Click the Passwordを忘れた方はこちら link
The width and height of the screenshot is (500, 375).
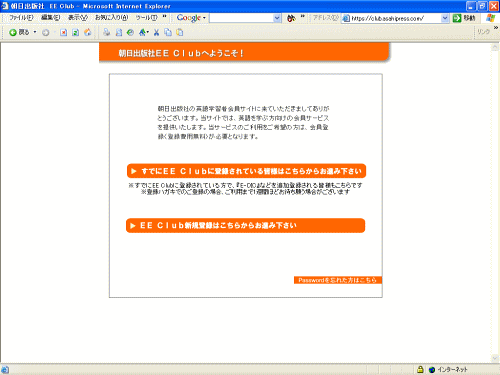click(338, 280)
